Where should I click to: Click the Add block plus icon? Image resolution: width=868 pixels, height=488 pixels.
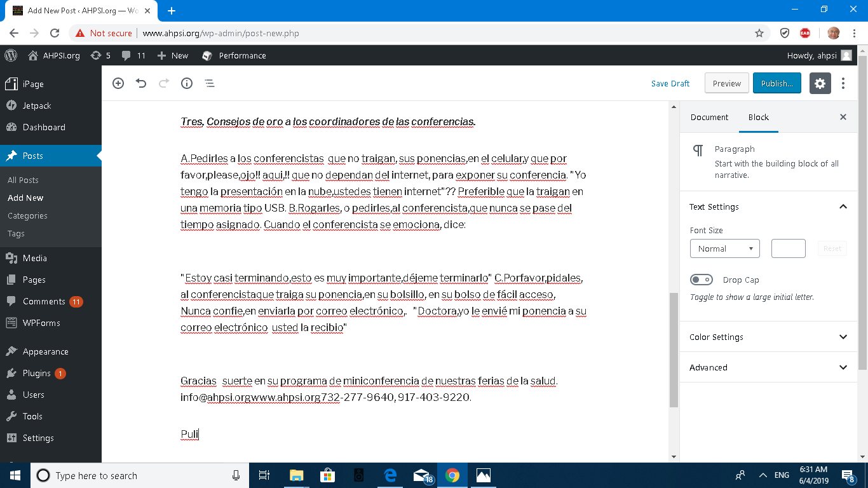[118, 83]
